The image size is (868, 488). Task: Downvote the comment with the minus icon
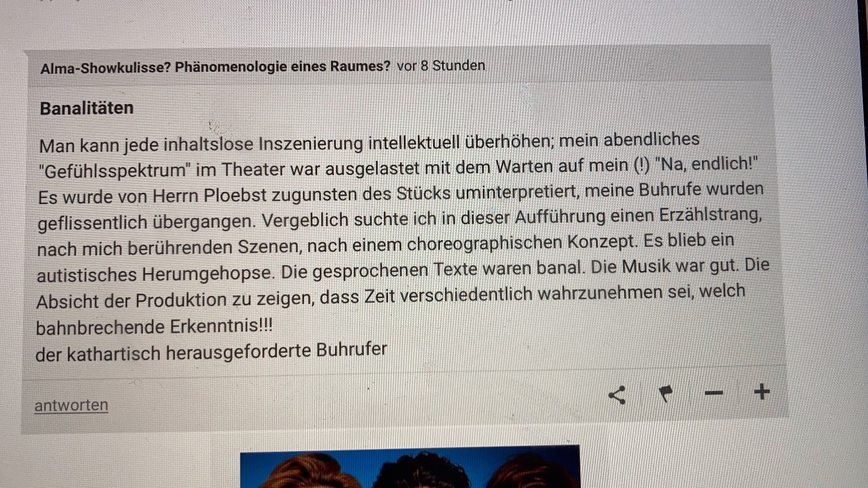click(714, 393)
